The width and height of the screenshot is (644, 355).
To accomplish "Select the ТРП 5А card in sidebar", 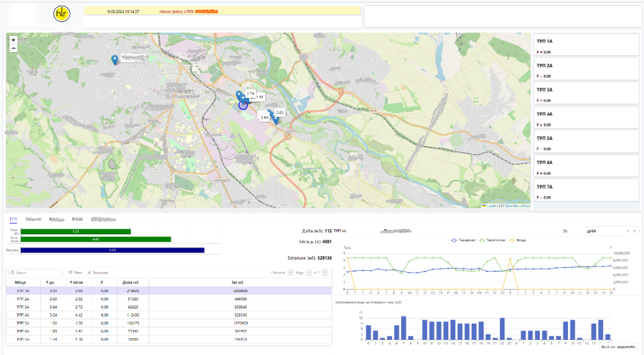I will pos(586,143).
